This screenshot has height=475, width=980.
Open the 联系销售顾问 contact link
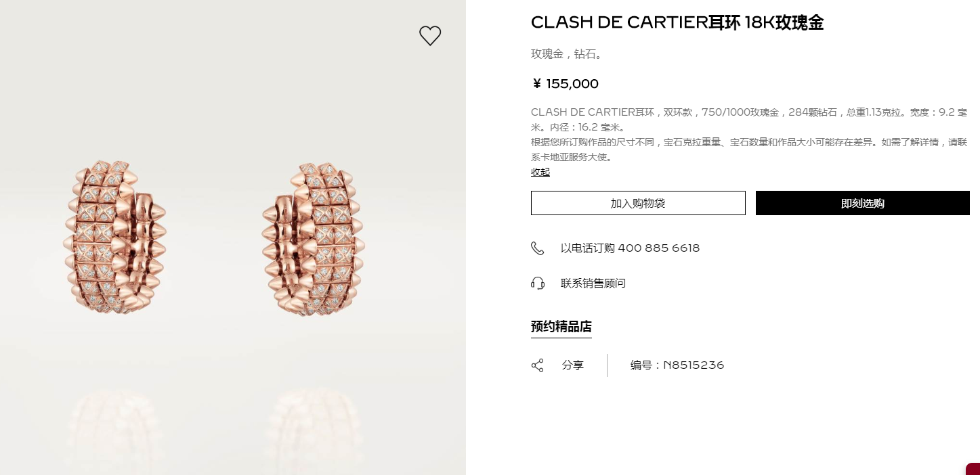593,284
